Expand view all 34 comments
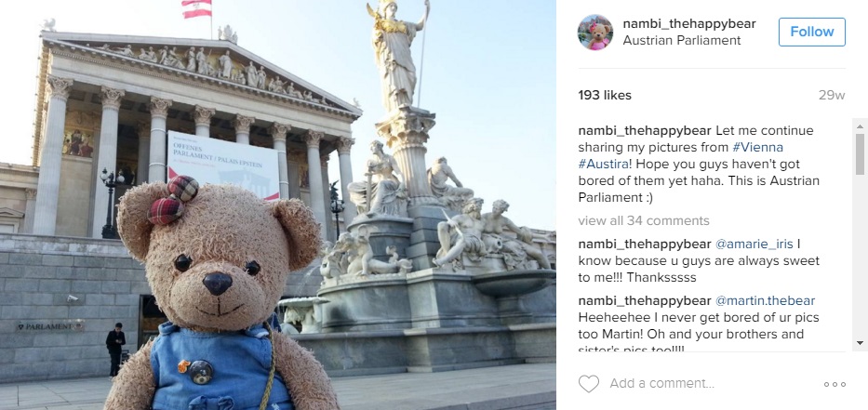Image resolution: width=868 pixels, height=410 pixels. pos(644,220)
